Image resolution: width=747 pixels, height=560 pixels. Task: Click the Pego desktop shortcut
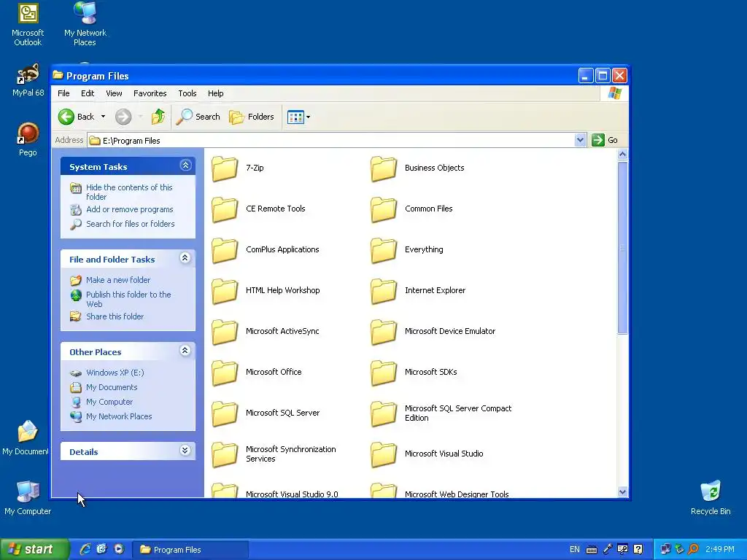tap(28, 139)
